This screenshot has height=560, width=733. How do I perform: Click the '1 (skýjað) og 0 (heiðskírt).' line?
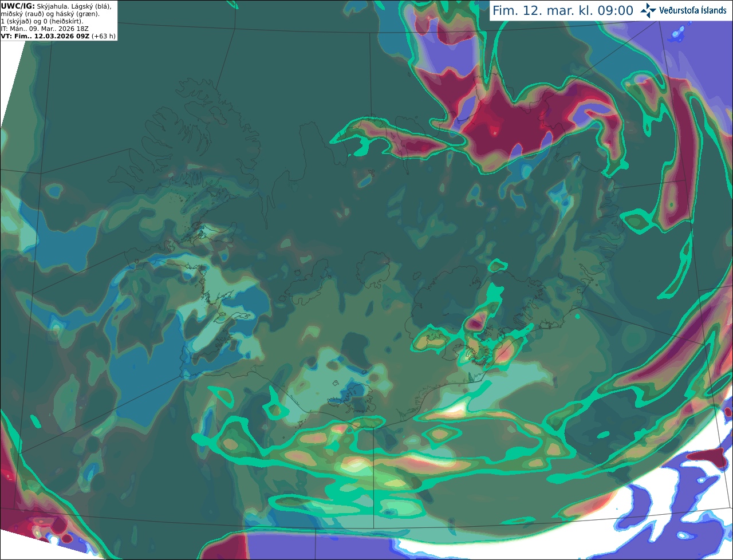pyautogui.click(x=42, y=21)
